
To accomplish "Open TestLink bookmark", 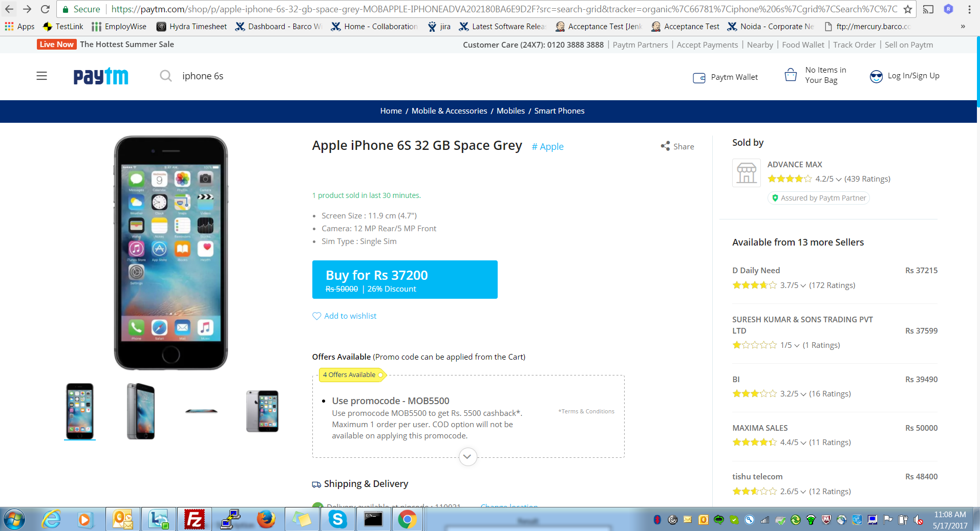I will 63,27.
